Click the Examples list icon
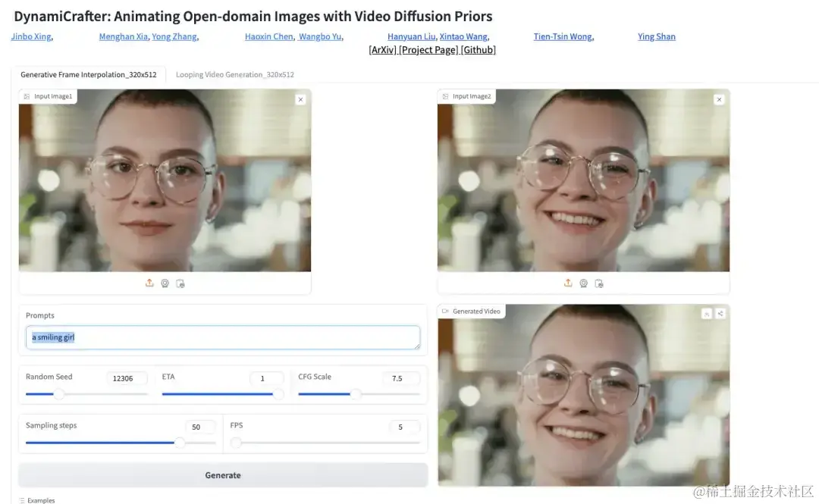819x504 pixels. click(x=22, y=500)
